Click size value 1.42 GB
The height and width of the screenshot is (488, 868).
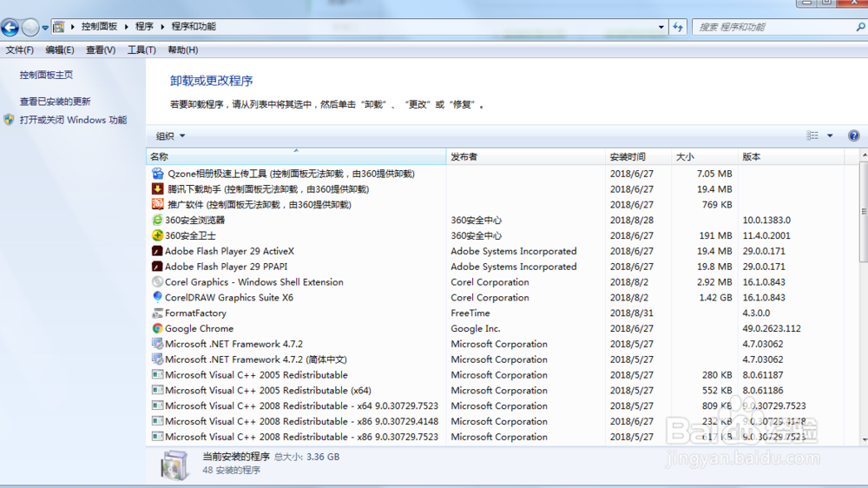pyautogui.click(x=715, y=298)
